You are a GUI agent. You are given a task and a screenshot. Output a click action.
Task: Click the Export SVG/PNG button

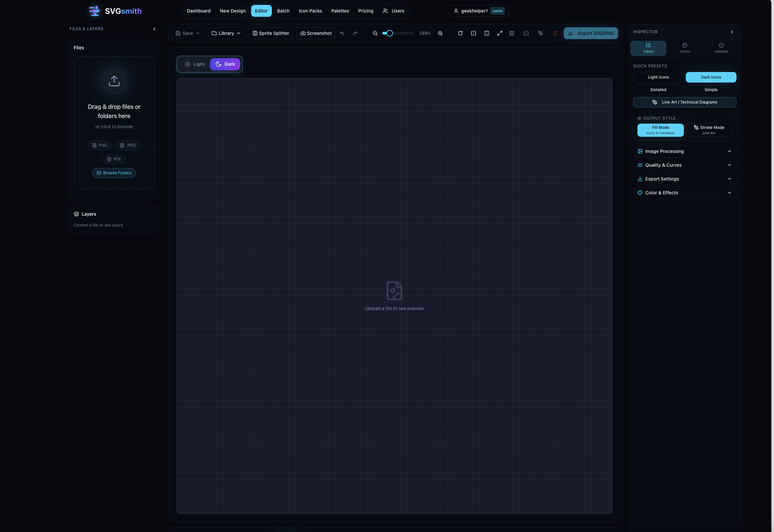pyautogui.click(x=591, y=33)
